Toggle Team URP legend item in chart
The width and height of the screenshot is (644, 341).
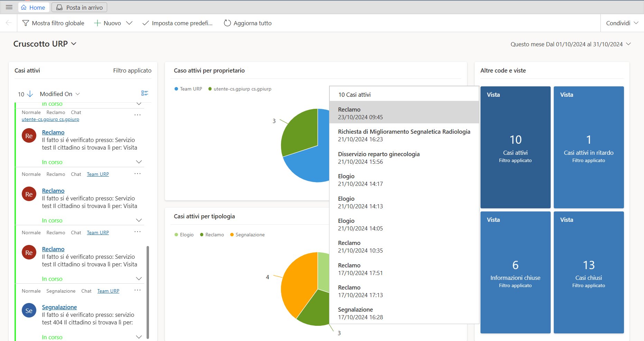point(188,89)
